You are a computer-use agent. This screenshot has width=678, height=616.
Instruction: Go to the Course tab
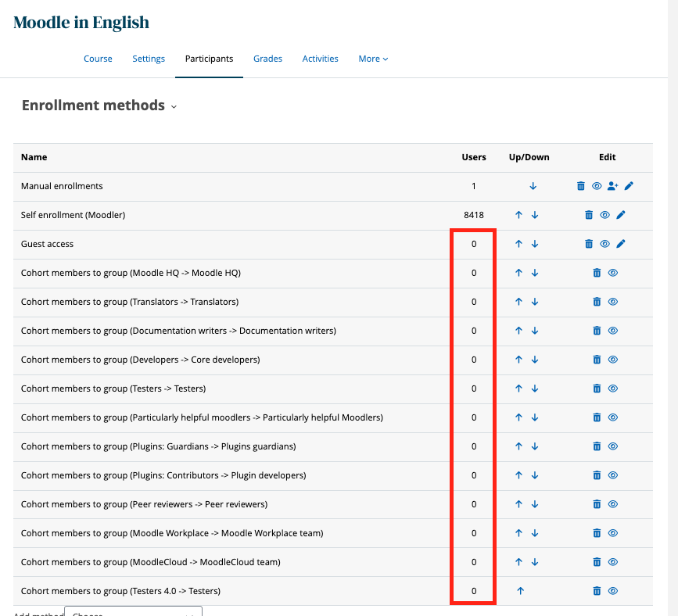click(98, 59)
